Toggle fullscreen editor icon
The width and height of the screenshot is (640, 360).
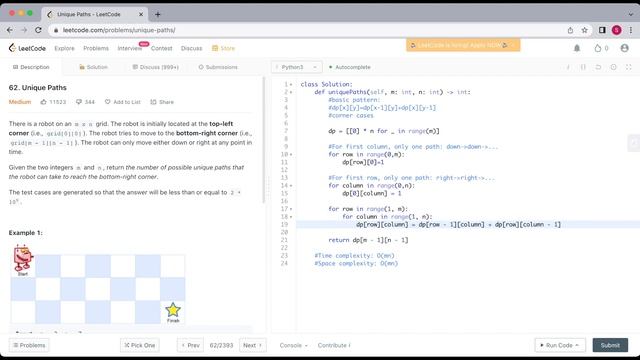(x=629, y=67)
